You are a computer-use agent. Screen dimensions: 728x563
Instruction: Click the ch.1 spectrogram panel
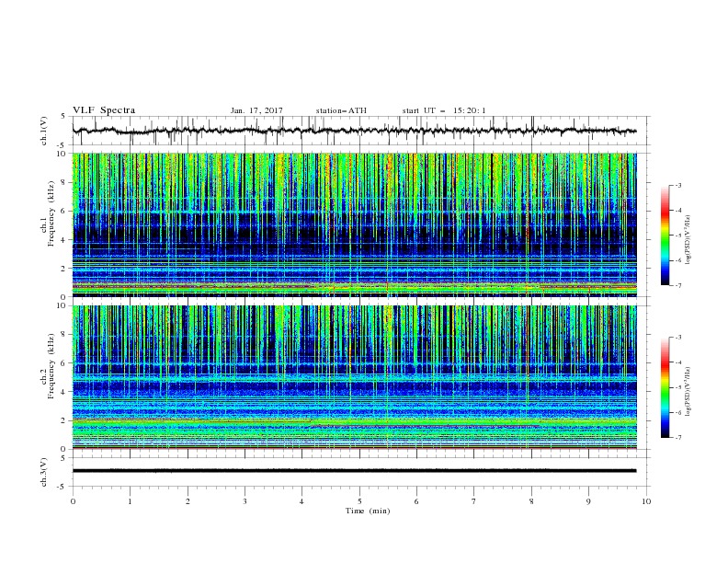(x=354, y=224)
